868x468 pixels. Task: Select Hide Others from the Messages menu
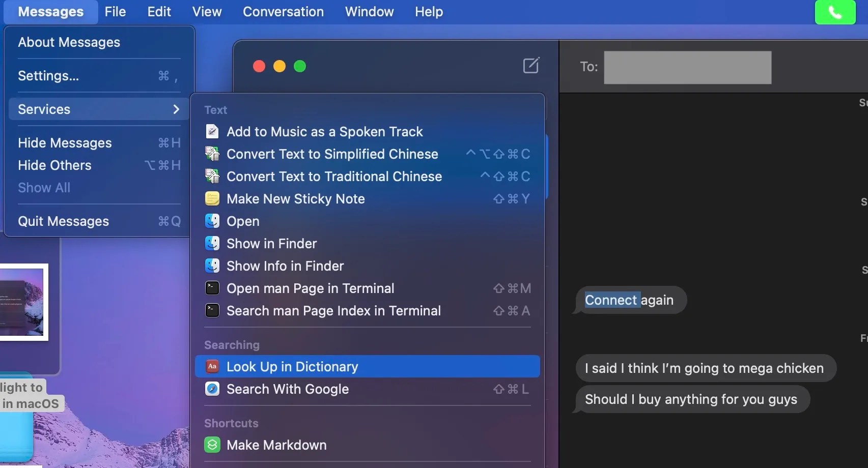(x=54, y=165)
